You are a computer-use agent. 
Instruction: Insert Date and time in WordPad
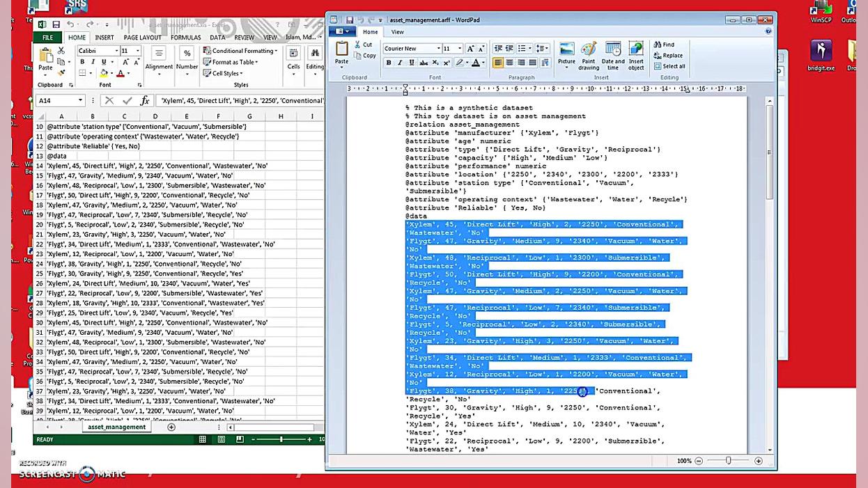[613, 56]
